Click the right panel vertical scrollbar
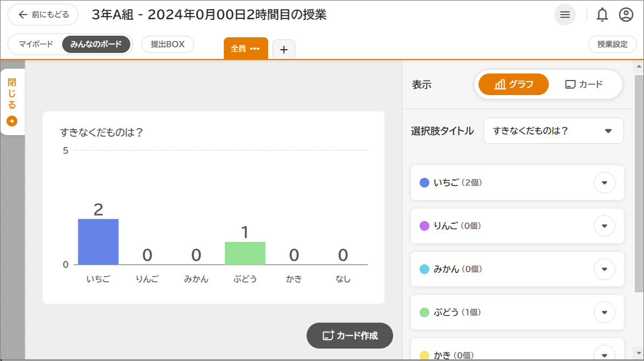Image resolution: width=644 pixels, height=361 pixels. (639, 183)
